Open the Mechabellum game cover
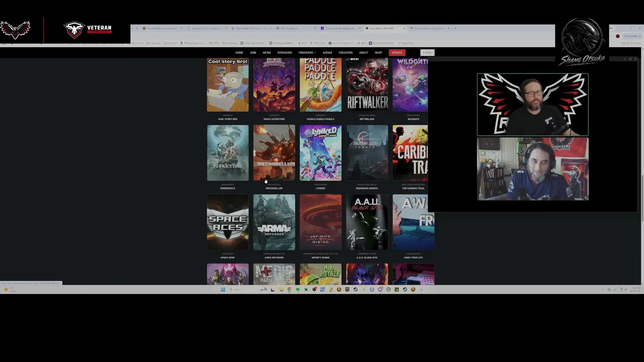644x362 pixels. [274, 153]
